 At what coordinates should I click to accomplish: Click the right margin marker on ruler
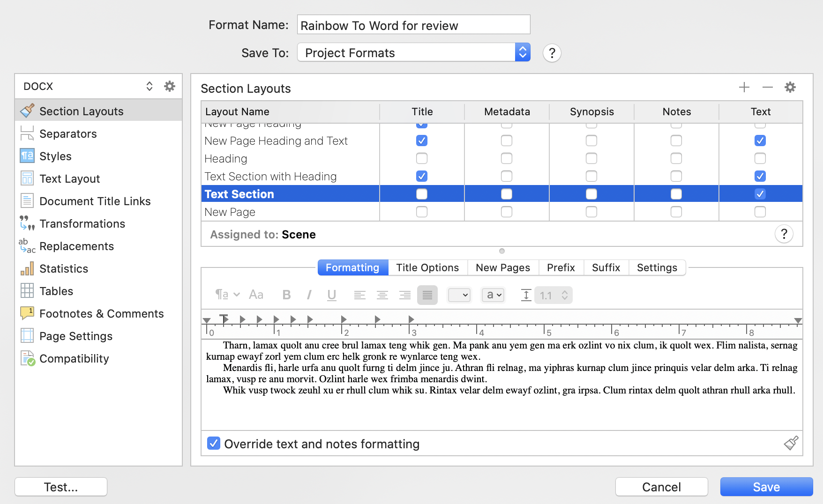pyautogui.click(x=798, y=320)
